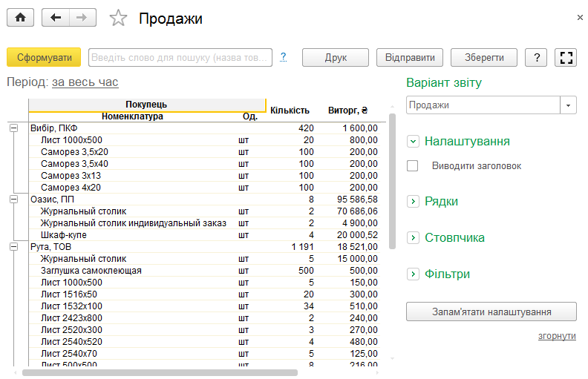The height and width of the screenshot is (379, 588).
Task: Select the Рута, ТОВ row
Action: coord(204,247)
